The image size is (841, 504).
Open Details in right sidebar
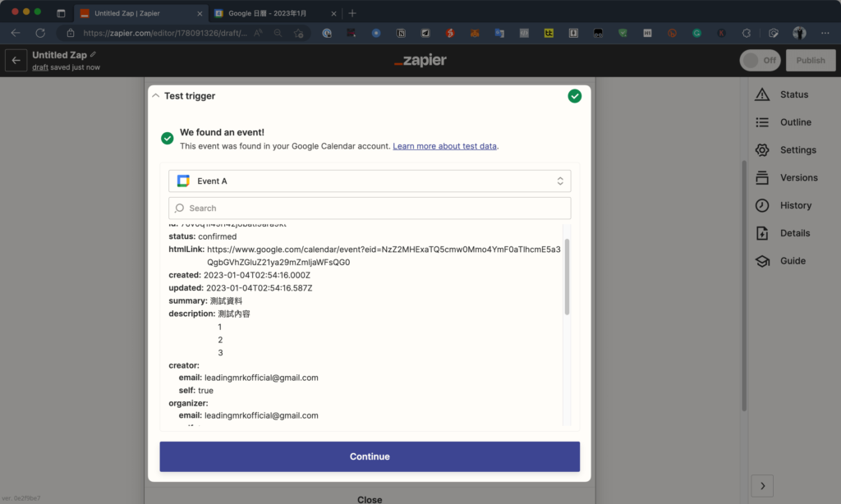[x=795, y=233]
